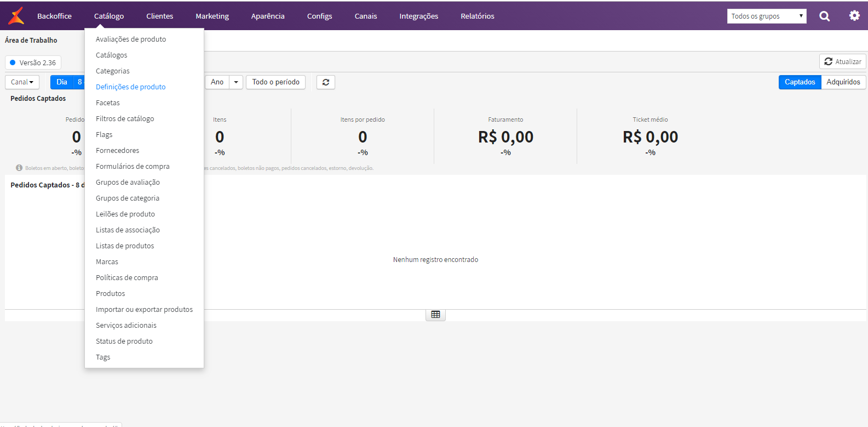The image size is (868, 427).
Task: Open the search magnifier icon
Action: (824, 16)
